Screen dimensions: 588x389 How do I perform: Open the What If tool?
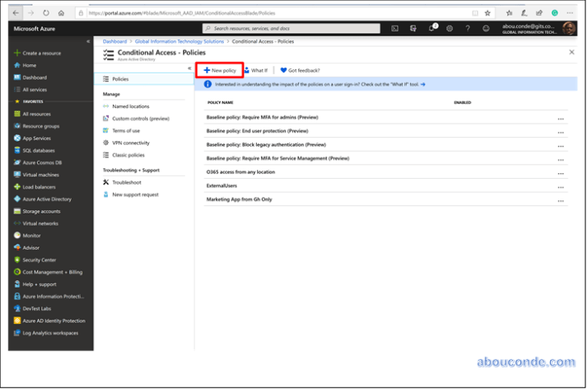coord(255,71)
